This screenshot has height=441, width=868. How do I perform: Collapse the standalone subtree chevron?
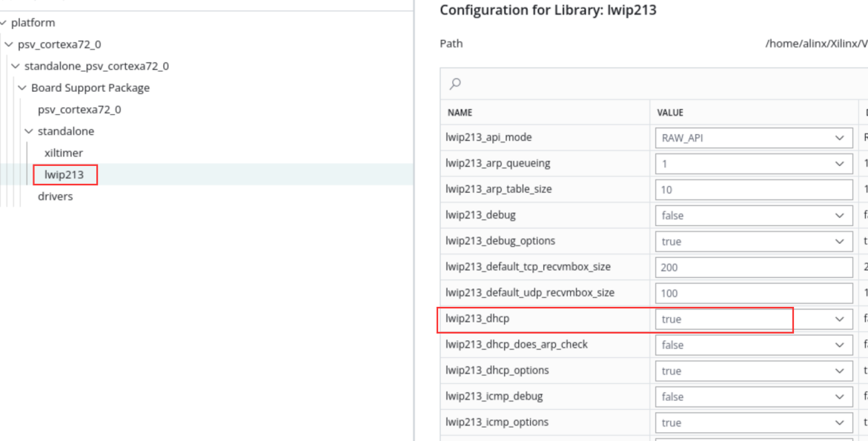coord(29,132)
